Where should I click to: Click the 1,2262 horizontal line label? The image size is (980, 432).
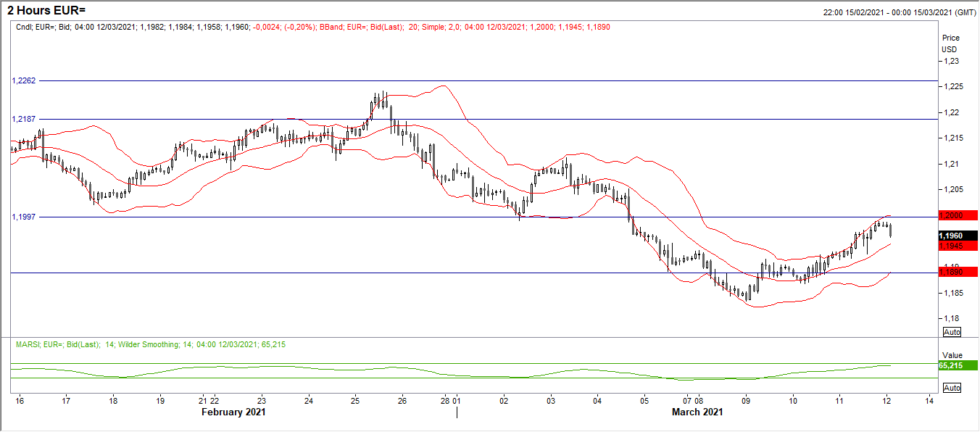pyautogui.click(x=24, y=80)
